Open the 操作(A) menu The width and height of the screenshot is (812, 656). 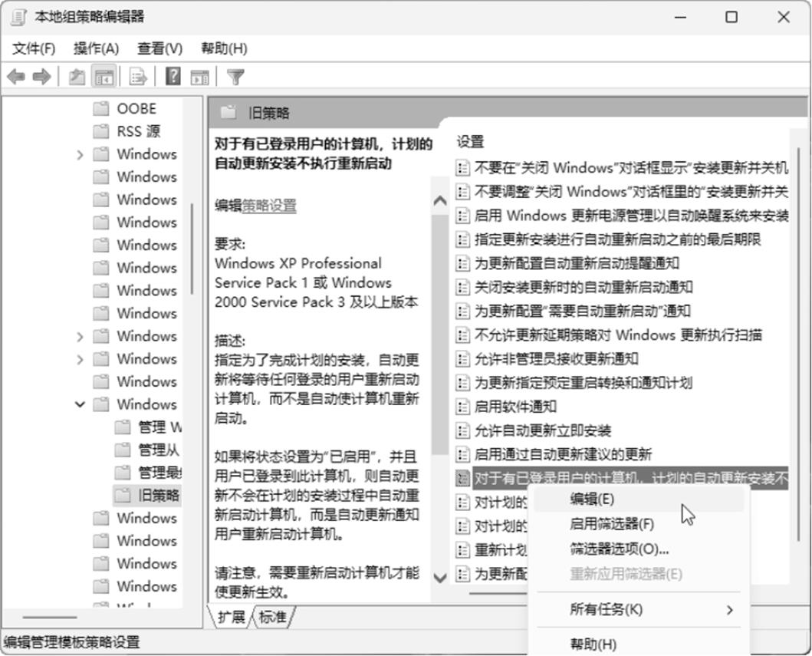[x=96, y=48]
